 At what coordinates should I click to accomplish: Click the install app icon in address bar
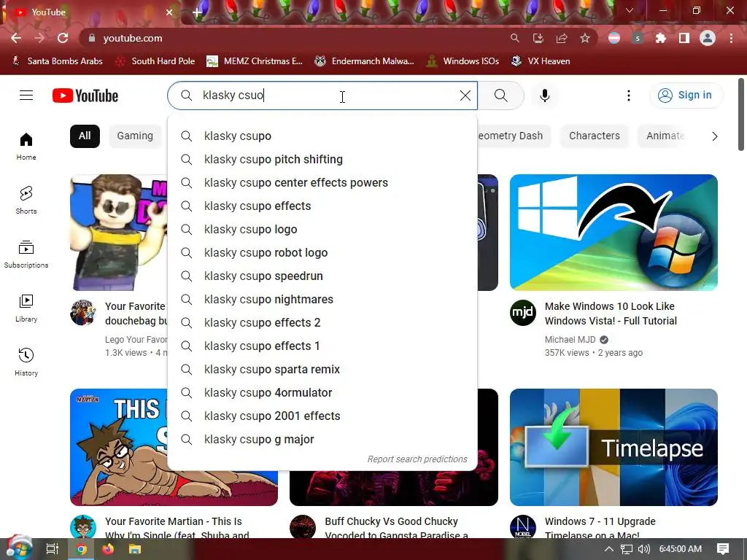click(538, 38)
